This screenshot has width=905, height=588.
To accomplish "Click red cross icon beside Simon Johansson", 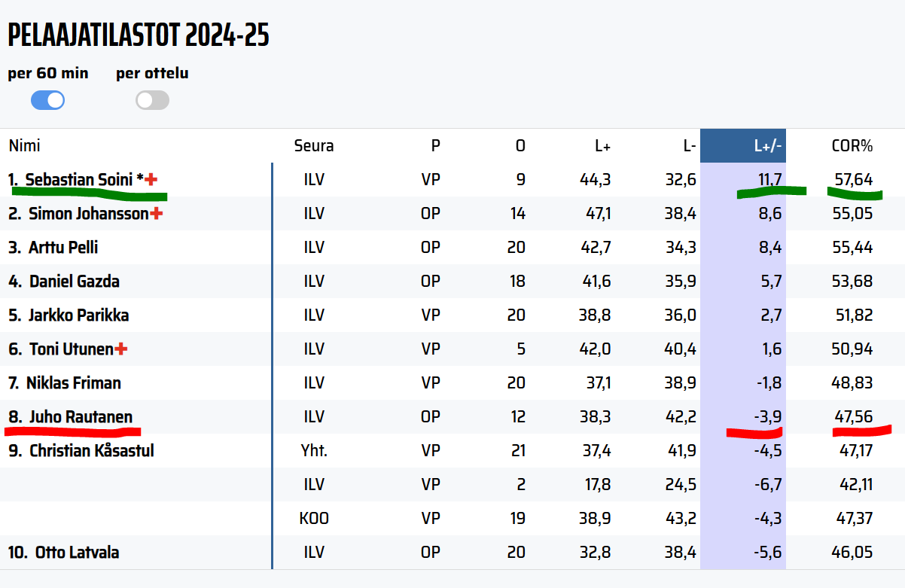I will [157, 214].
